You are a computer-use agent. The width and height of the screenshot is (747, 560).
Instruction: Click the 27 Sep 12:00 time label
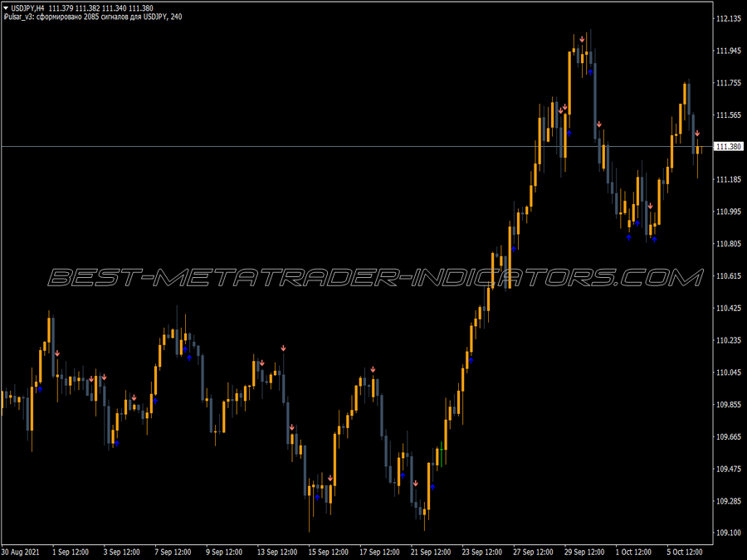533,552
